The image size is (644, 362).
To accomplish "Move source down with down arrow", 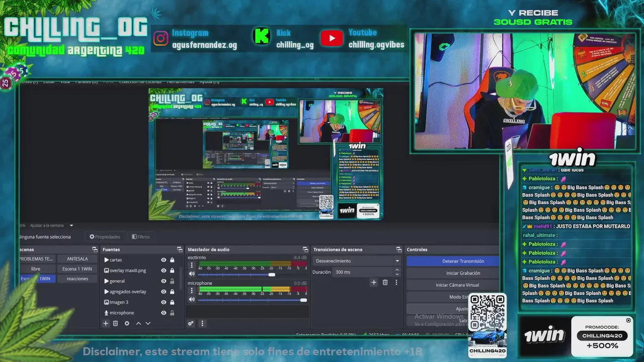I will [x=148, y=323].
